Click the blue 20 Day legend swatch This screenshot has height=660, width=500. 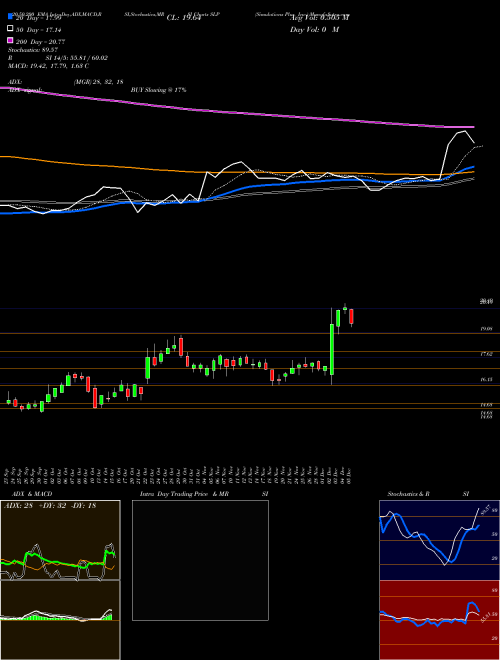[11, 17]
